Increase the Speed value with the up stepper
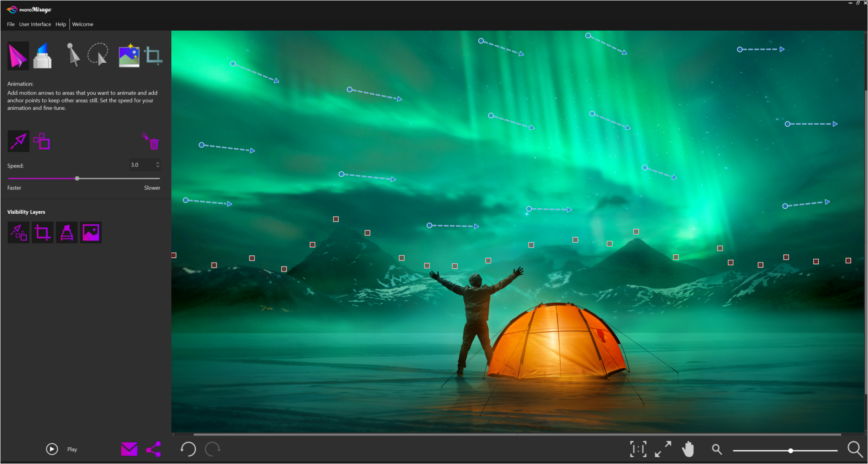The image size is (868, 464). (157, 162)
